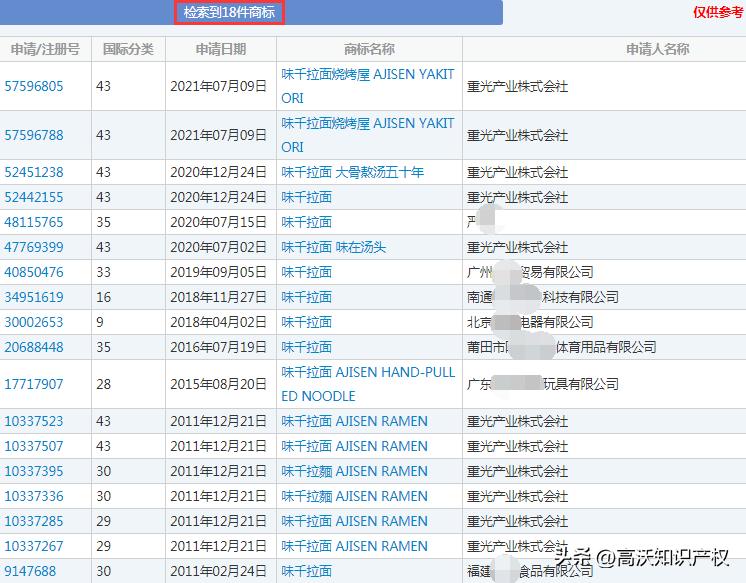This screenshot has width=746, height=583.
Task: Select applicant 重光产业株式会社 in row 47769399
Action: tap(517, 247)
